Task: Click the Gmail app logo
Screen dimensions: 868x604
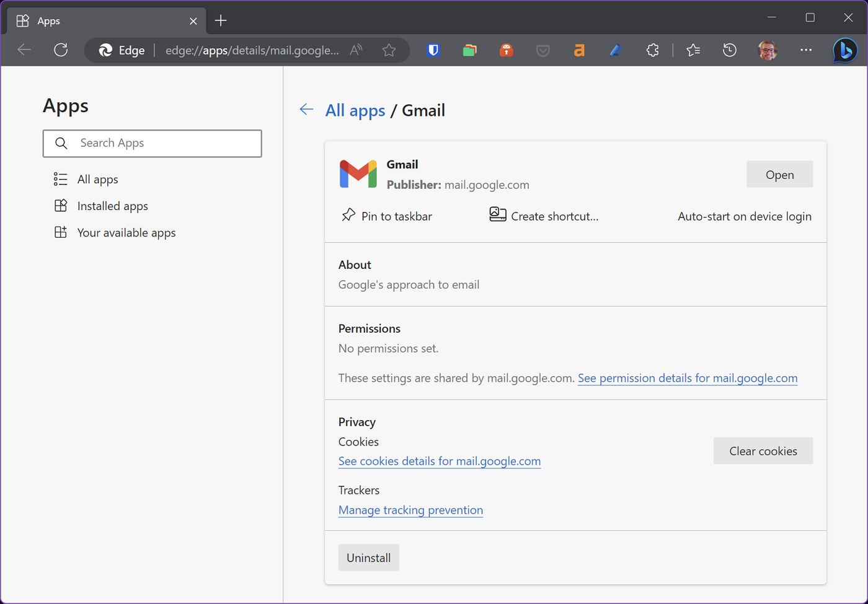Action: click(x=358, y=174)
